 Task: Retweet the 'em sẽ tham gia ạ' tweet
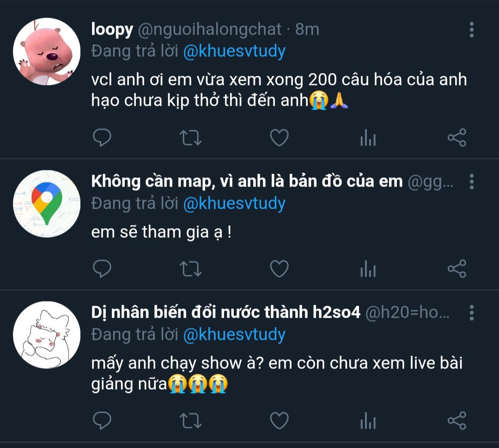pos(191,269)
